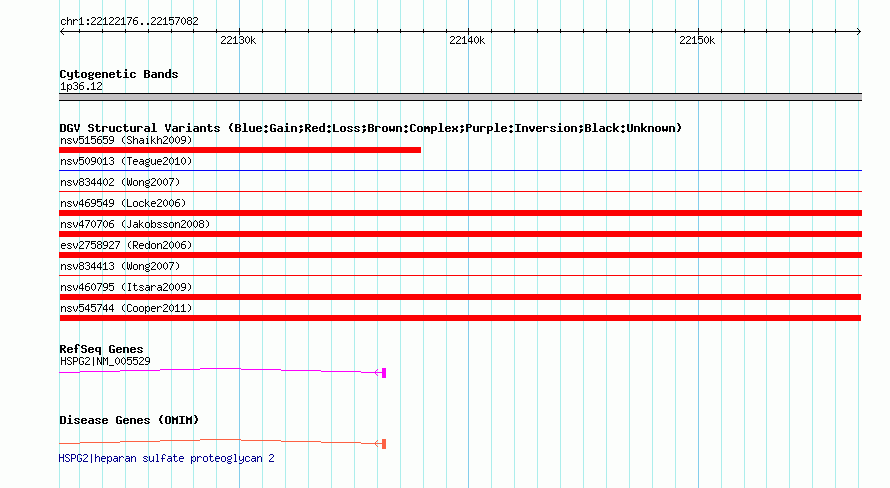Open HSPG2|heparan sulfate proteoglycan 2 link
Image resolution: width=890 pixels, height=488 pixels.
pyautogui.click(x=166, y=458)
